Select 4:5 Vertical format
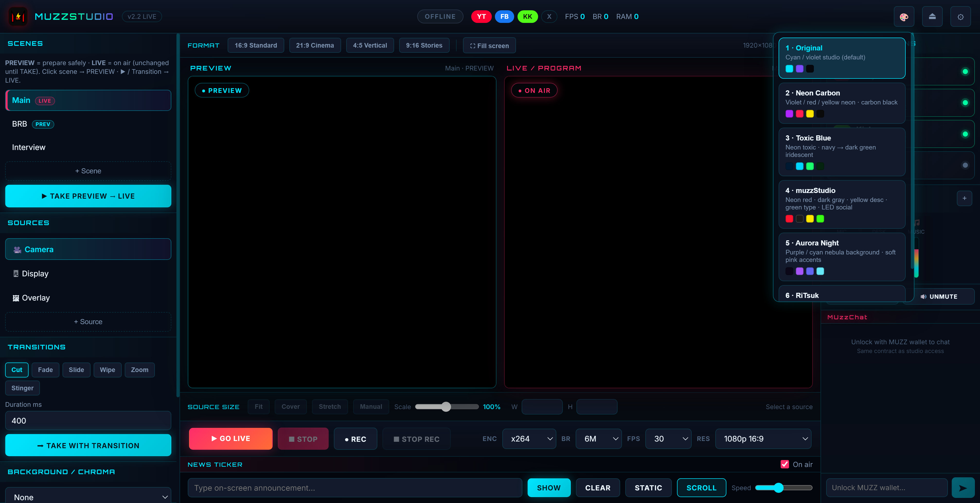Screen dimensions: 980x503 pyautogui.click(x=370, y=45)
